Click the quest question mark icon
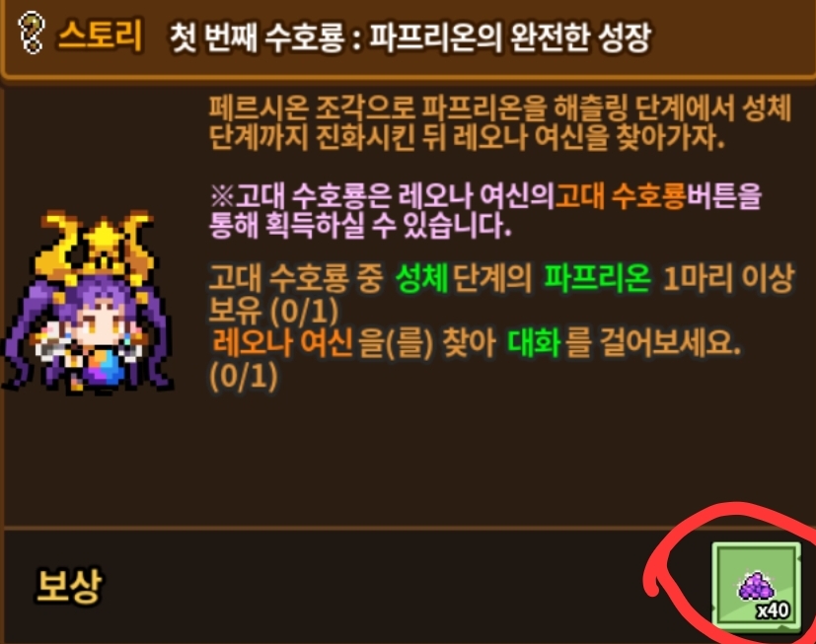This screenshot has height=644, width=816. click(32, 34)
